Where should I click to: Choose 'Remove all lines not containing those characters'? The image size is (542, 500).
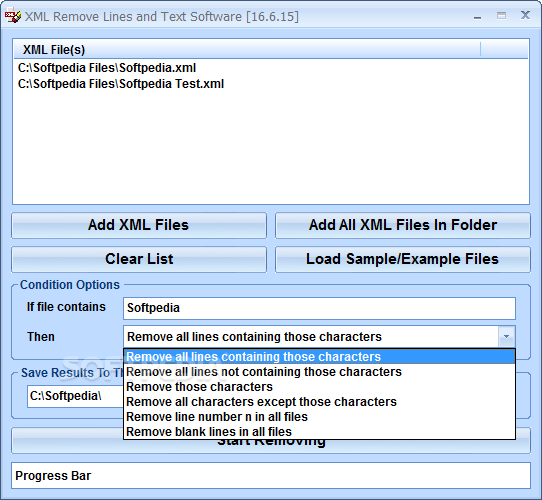click(x=319, y=372)
